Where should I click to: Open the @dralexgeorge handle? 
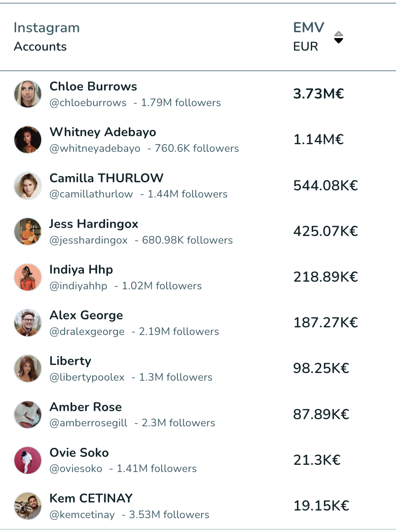point(87,331)
